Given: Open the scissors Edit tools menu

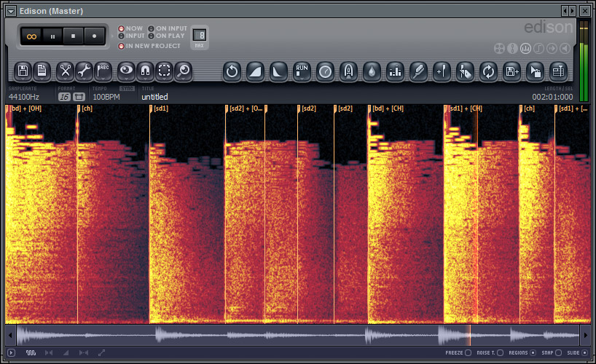Looking at the screenshot, I should [x=66, y=71].
